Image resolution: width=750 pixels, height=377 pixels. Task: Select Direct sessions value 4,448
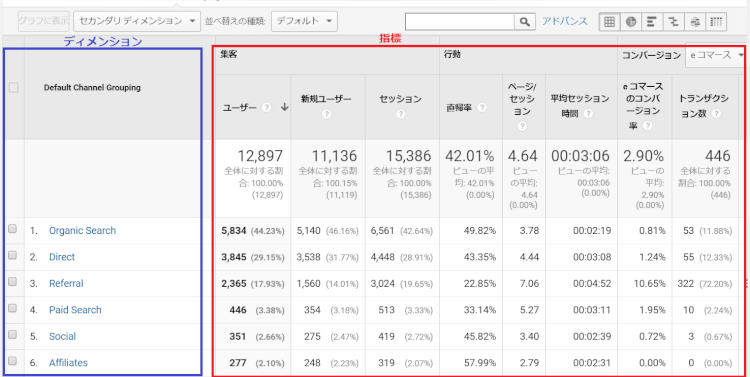[383, 257]
